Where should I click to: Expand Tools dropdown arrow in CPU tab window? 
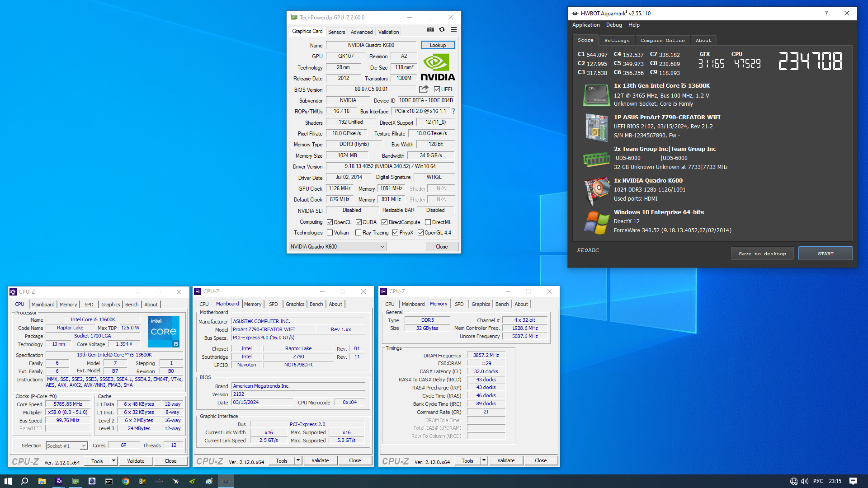click(x=113, y=461)
